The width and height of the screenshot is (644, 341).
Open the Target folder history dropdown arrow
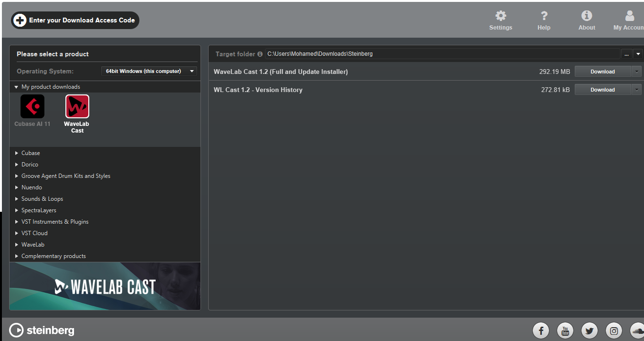(x=638, y=54)
